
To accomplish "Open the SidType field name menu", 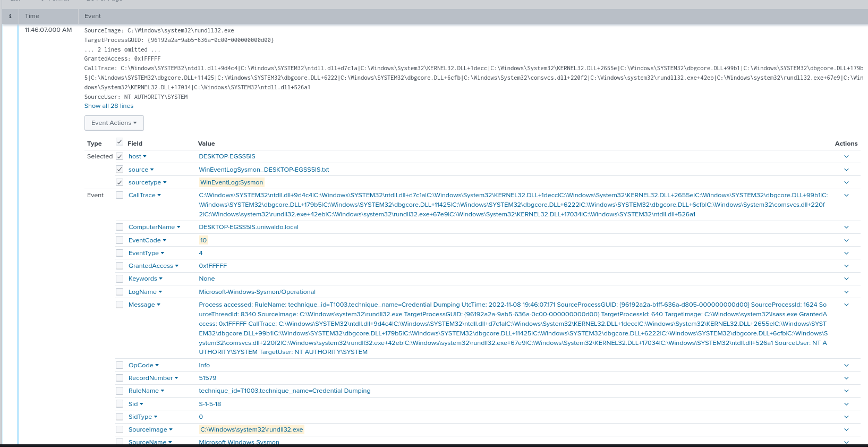I will [143, 417].
